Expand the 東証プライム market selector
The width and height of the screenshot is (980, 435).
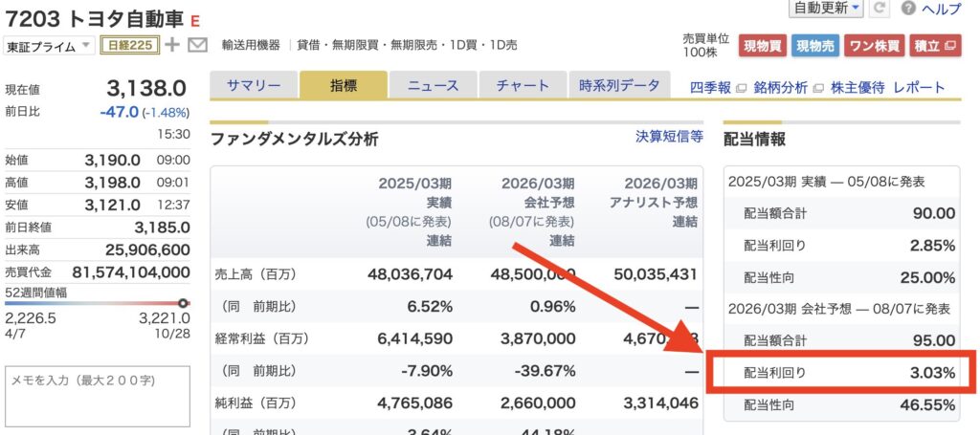pyautogui.click(x=49, y=46)
